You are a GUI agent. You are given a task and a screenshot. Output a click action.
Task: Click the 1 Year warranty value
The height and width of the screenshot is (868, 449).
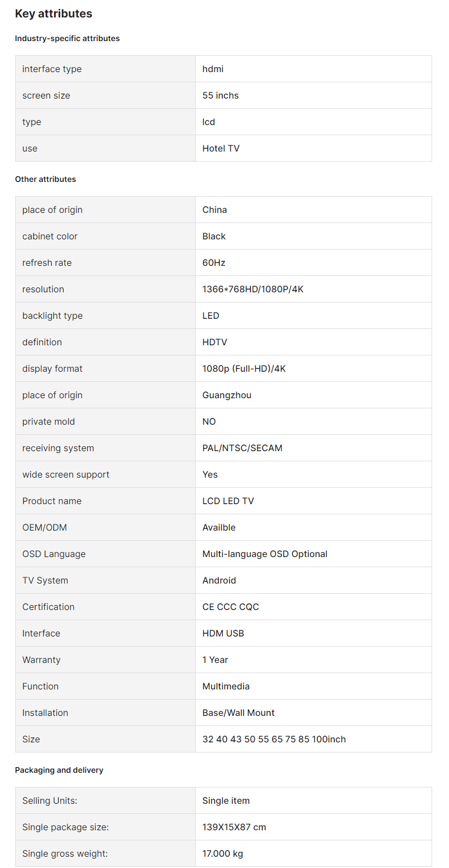click(x=215, y=660)
